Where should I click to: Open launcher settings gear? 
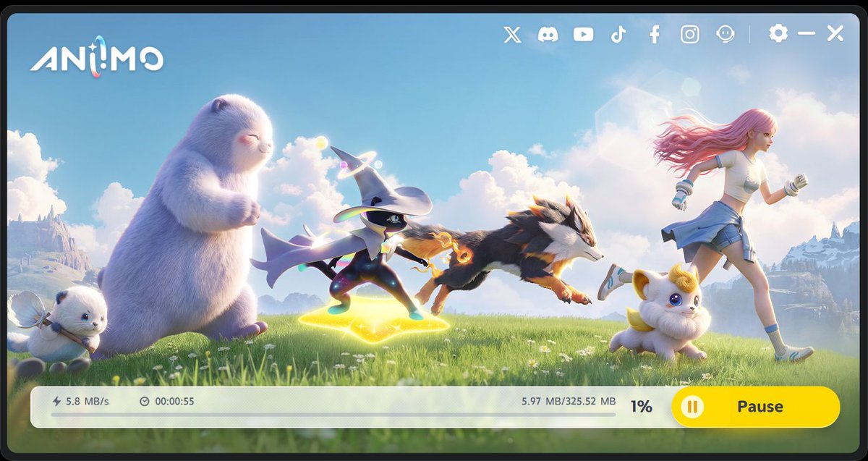click(778, 33)
